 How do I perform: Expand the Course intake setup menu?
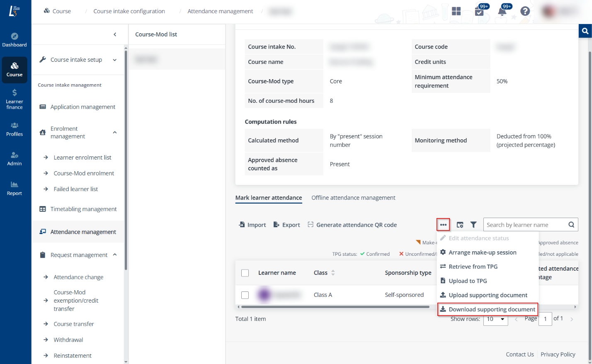[115, 59]
